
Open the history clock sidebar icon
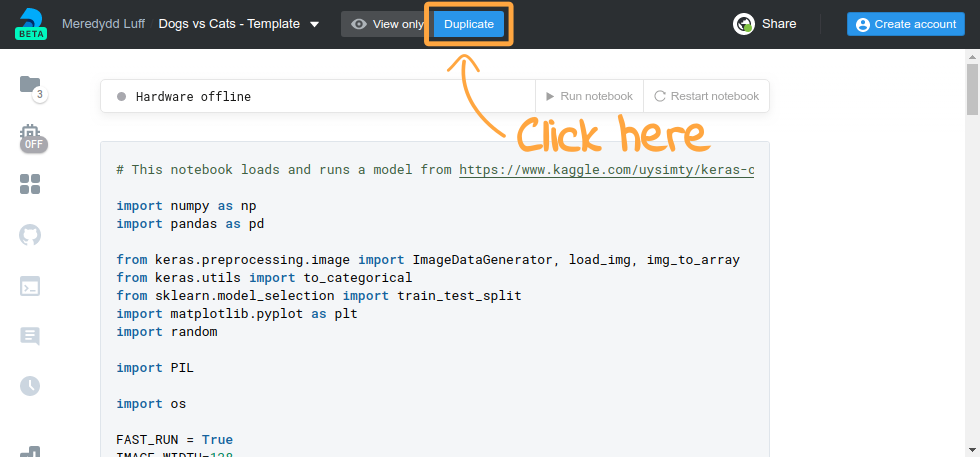click(30, 386)
